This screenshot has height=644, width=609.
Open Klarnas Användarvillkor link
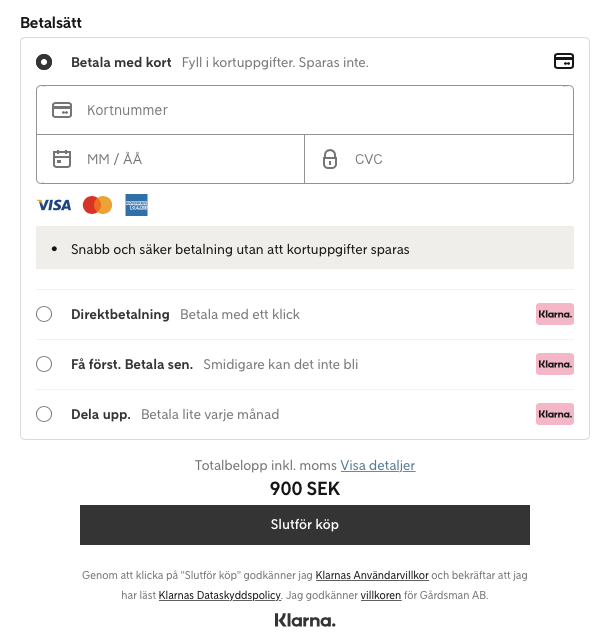pos(372,576)
